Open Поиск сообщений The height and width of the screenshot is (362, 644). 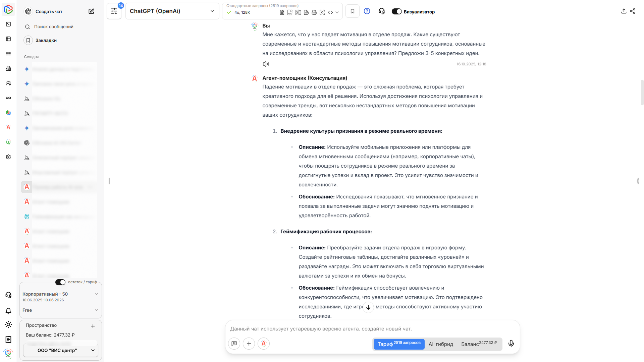[54, 26]
